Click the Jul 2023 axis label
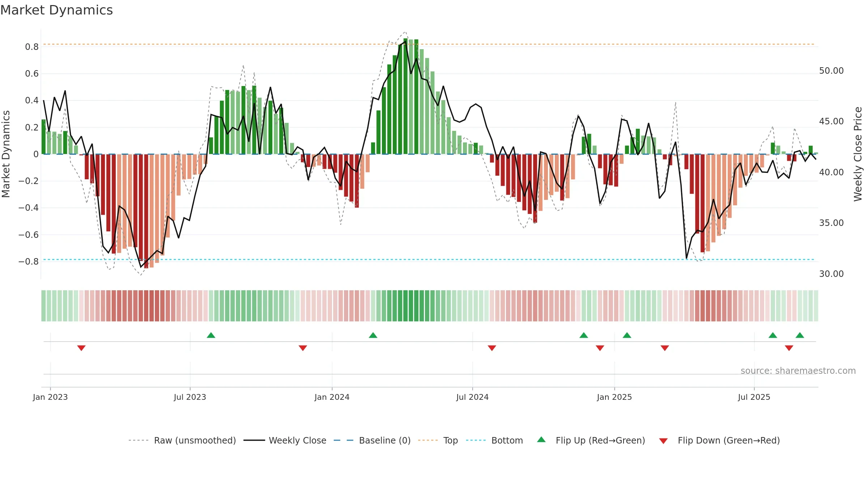This screenshot has width=868, height=488. 190,397
